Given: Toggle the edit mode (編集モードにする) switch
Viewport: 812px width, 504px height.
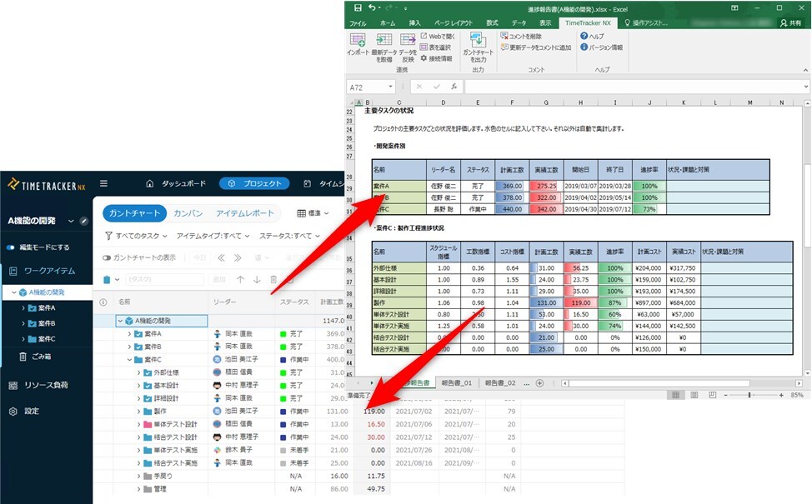Looking at the screenshot, I should tap(12, 247).
